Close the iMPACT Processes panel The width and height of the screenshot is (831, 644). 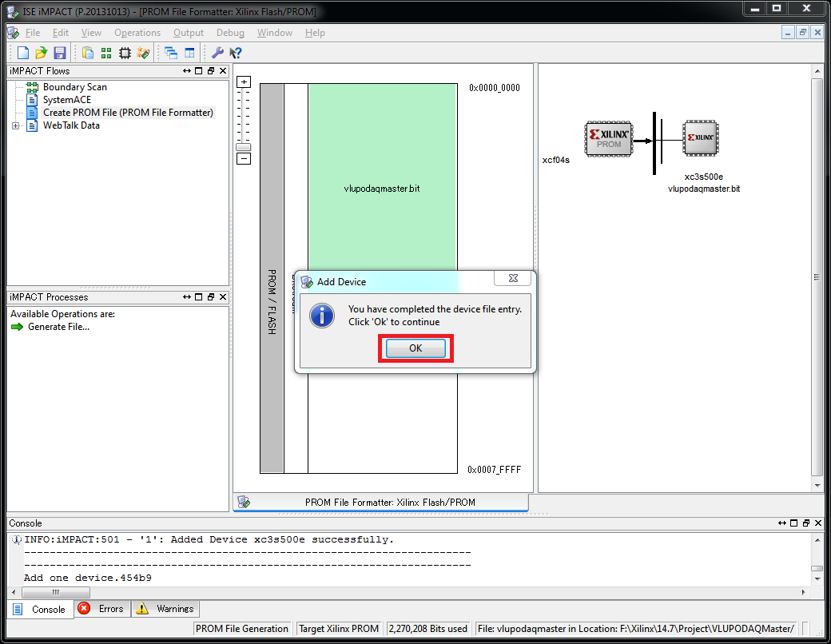tap(223, 296)
